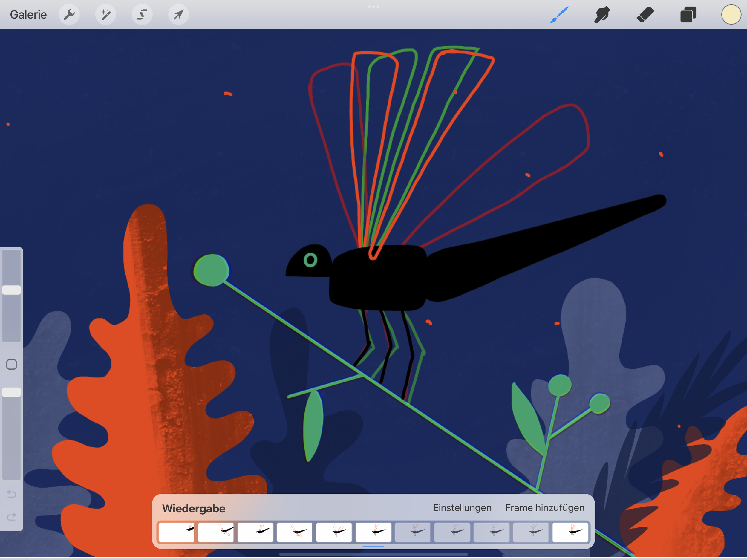
Task: Select the sixth underlined current frame thumbnail
Action: (373, 532)
